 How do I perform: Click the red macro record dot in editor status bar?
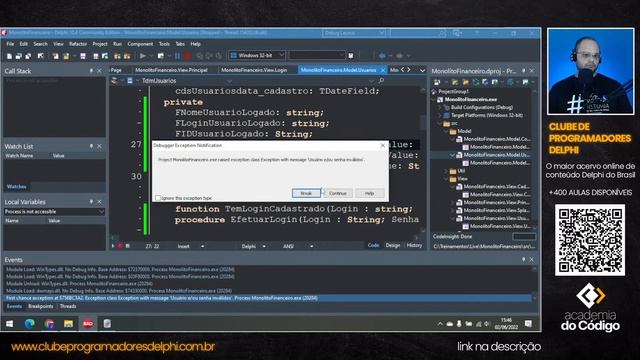[120, 246]
